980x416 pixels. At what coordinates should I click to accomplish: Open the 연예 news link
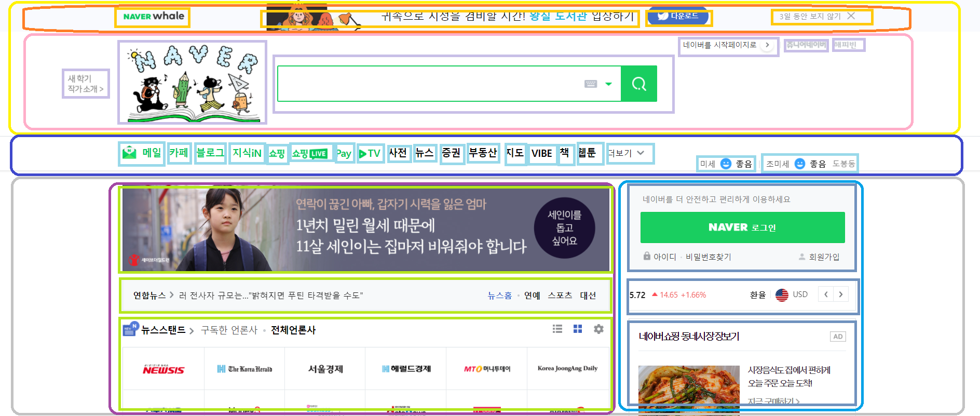tap(532, 296)
